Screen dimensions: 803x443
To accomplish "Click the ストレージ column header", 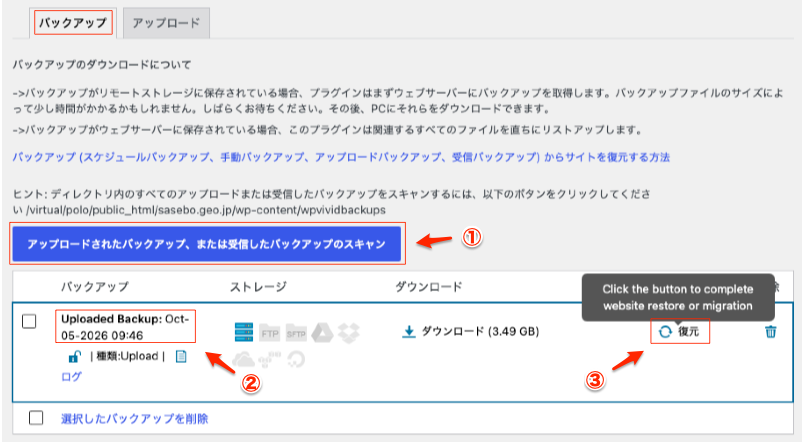I will click(x=258, y=287).
